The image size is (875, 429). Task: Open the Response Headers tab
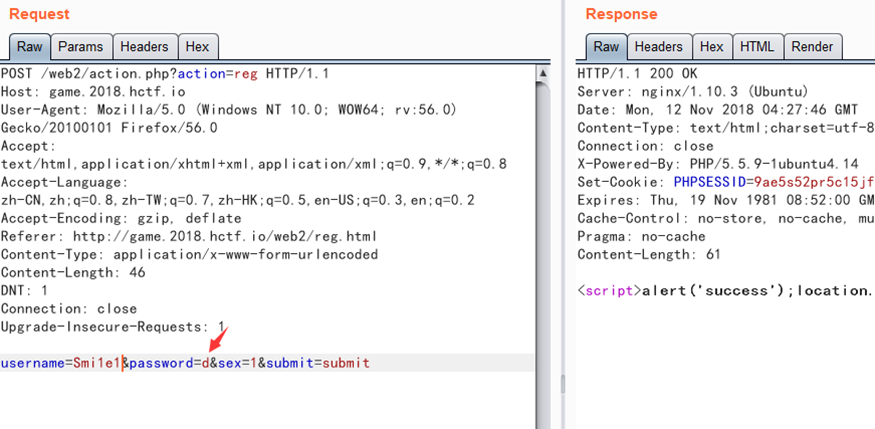pos(658,47)
